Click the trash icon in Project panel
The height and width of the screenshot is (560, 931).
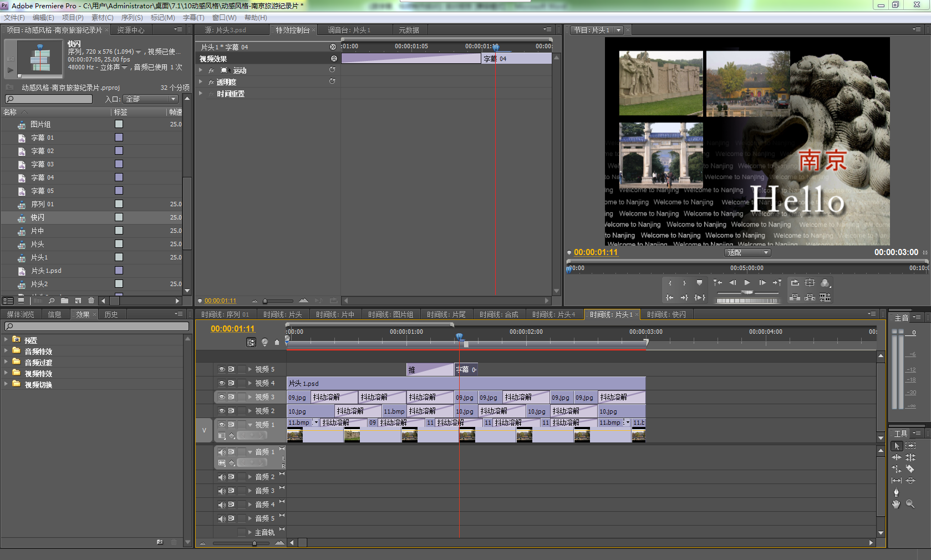point(91,301)
